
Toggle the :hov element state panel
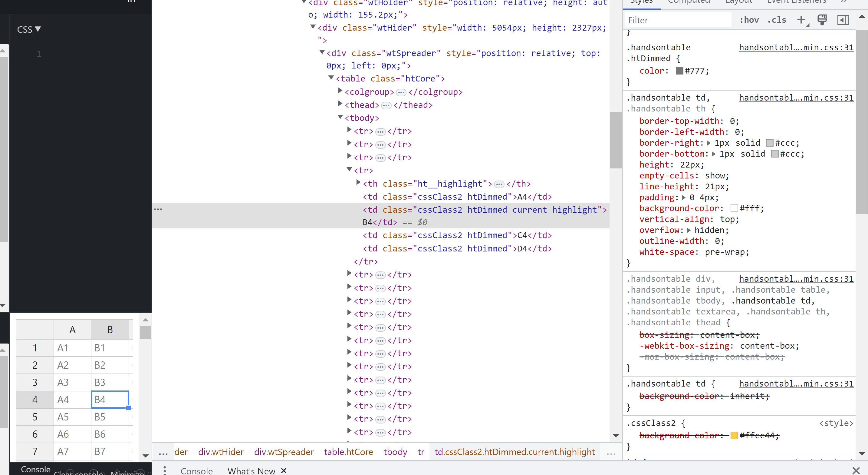click(749, 20)
